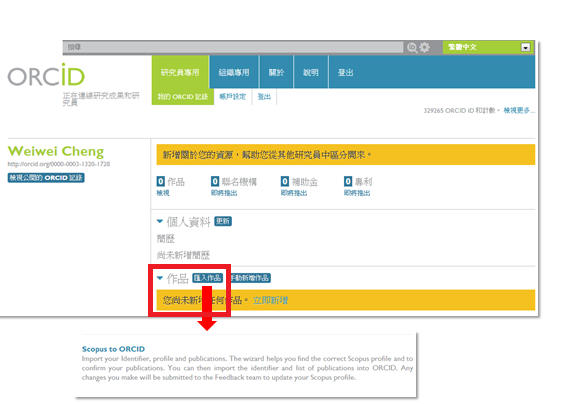Open the 繁體中文 language dropdown
Screen dimensions: 561x404
(488, 47)
